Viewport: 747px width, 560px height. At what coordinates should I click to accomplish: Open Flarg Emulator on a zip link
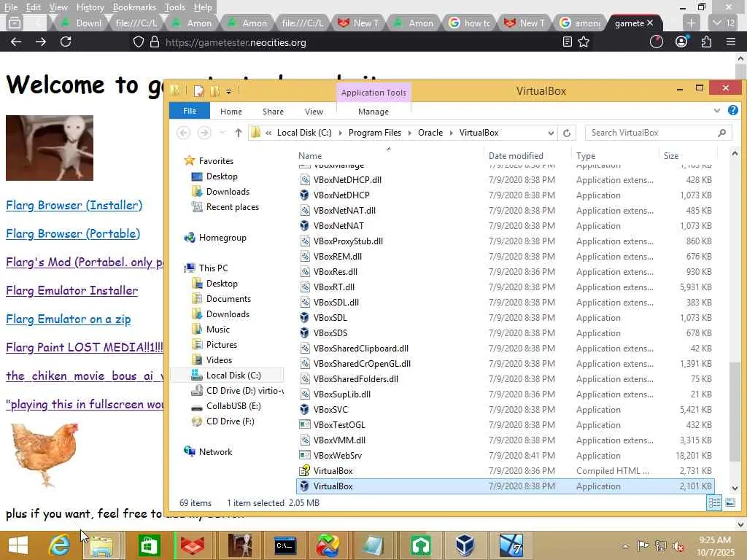pos(68,319)
